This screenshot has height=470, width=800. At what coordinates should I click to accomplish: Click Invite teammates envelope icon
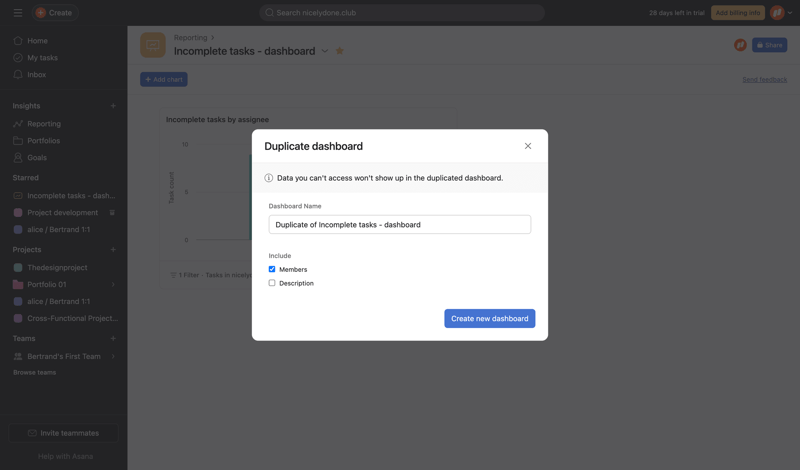pyautogui.click(x=32, y=433)
